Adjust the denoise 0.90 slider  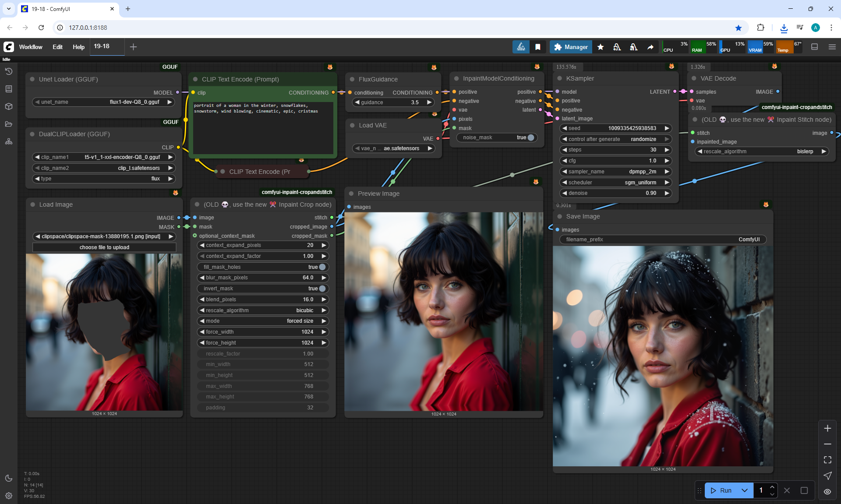tap(615, 193)
